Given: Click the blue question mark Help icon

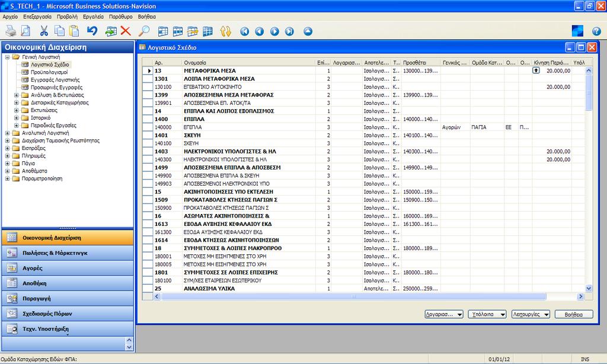Looking at the screenshot, I should click(x=596, y=31).
